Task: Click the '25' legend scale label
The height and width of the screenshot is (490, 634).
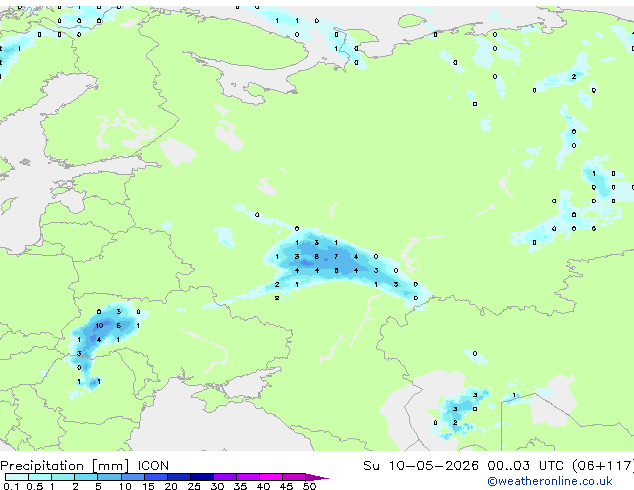Action: click(194, 486)
